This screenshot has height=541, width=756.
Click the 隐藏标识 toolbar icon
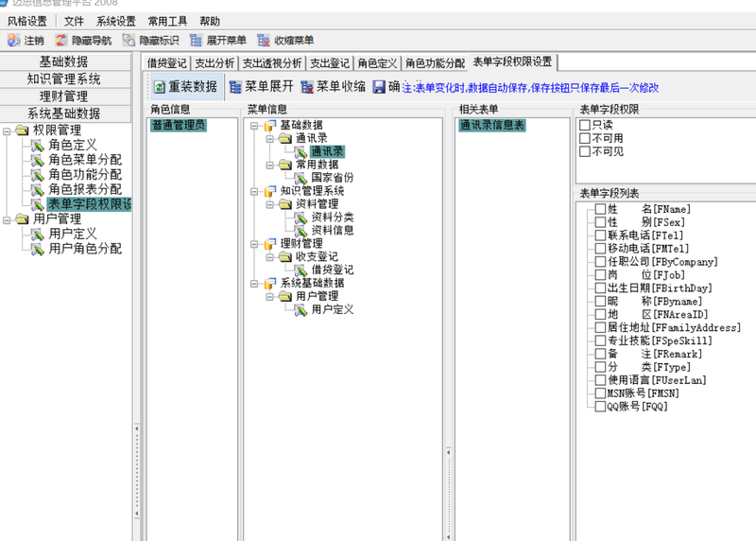[x=129, y=41]
